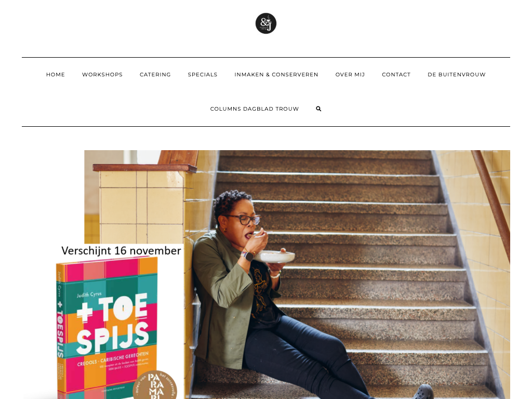Open the search magnifier icon
The image size is (532, 399).
pyautogui.click(x=318, y=109)
